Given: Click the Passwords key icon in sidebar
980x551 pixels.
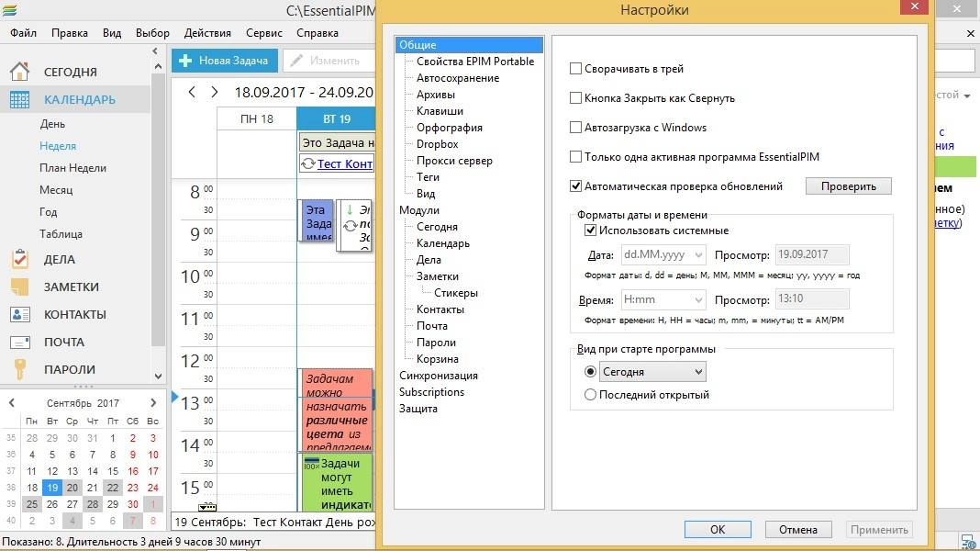Looking at the screenshot, I should (19, 369).
